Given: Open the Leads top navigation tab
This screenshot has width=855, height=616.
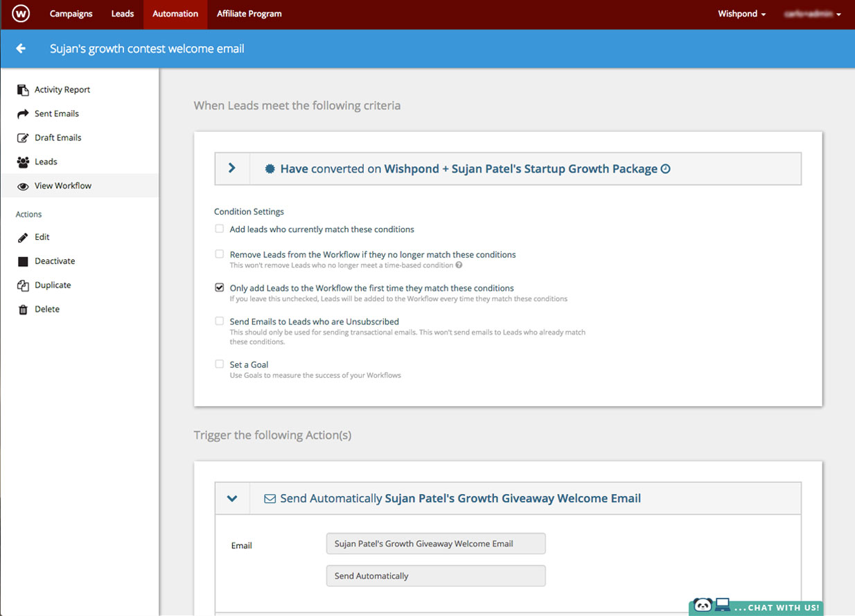Looking at the screenshot, I should pos(123,14).
